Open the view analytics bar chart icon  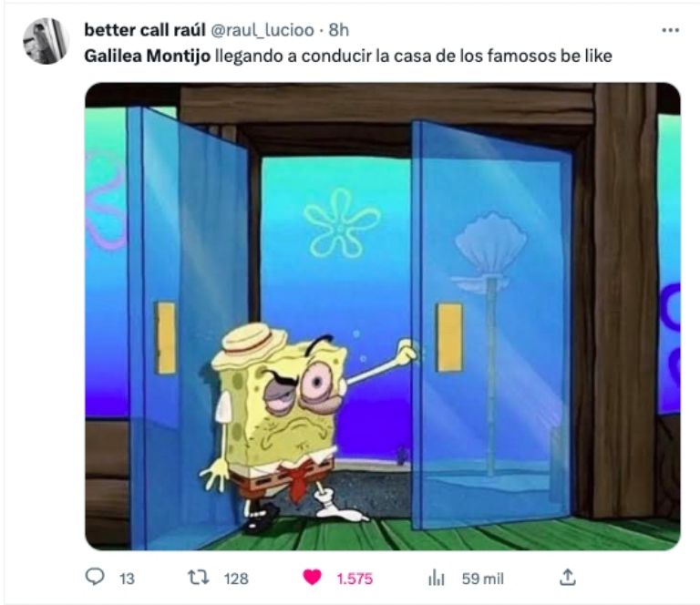click(437, 579)
